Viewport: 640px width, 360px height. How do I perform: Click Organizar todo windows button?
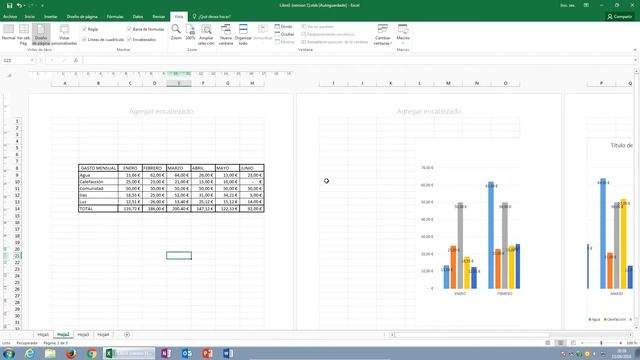tap(243, 34)
